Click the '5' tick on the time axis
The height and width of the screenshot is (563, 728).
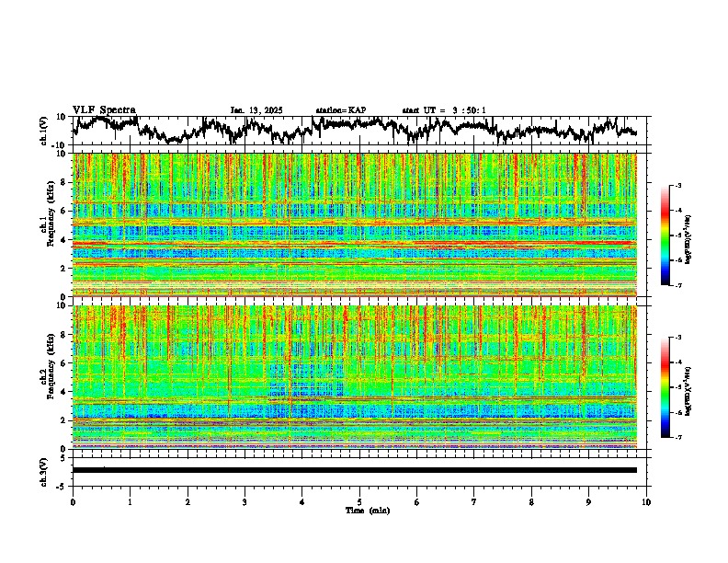point(359,502)
